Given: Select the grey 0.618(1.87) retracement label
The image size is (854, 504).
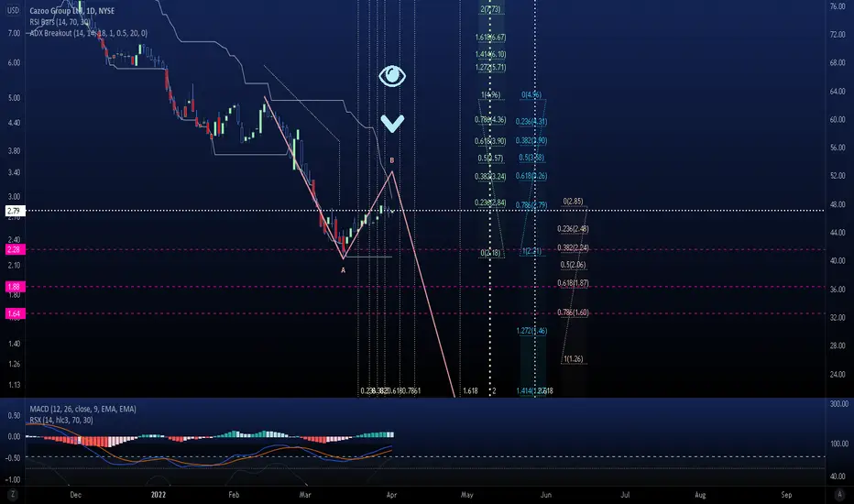Looking at the screenshot, I should 573,283.
